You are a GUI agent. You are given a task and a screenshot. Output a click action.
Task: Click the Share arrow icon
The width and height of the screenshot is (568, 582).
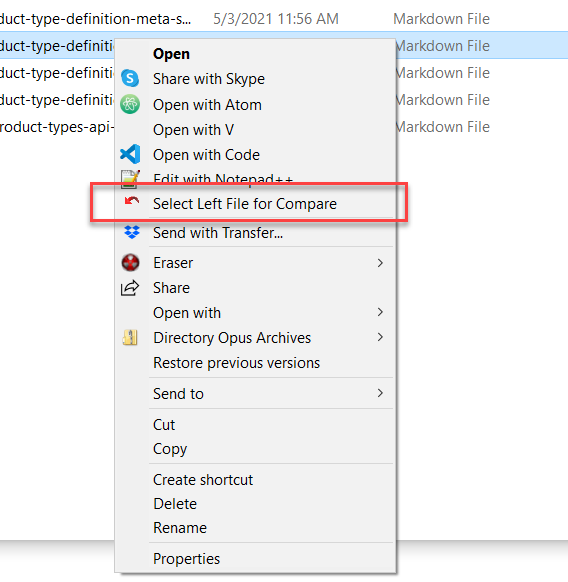[x=130, y=288]
